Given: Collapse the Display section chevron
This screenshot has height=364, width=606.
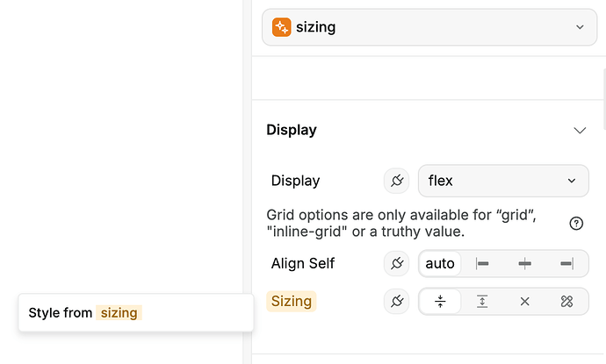Looking at the screenshot, I should tap(579, 130).
